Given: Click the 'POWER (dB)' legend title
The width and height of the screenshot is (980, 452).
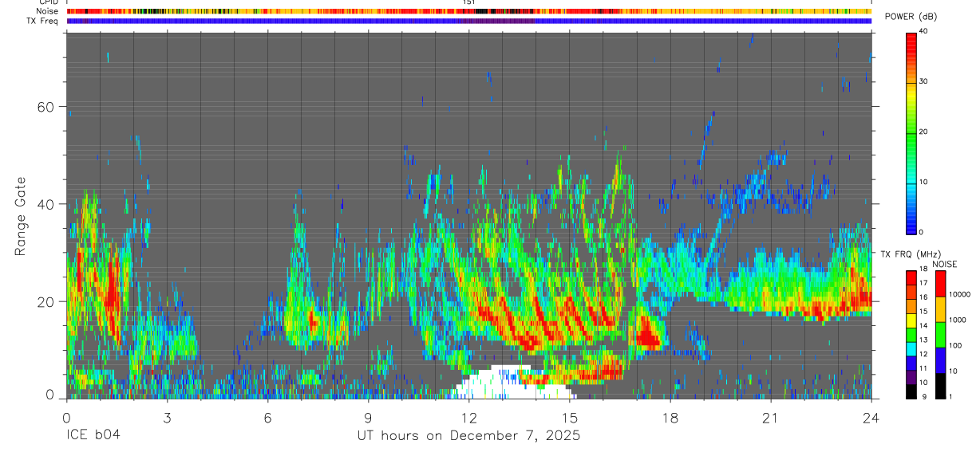Looking at the screenshot, I should (x=911, y=18).
